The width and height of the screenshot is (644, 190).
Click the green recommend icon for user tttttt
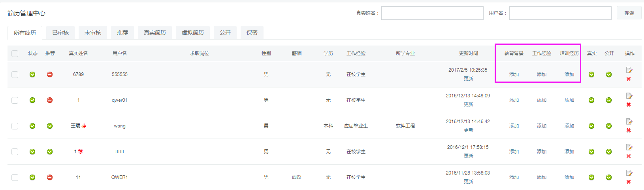50,152
